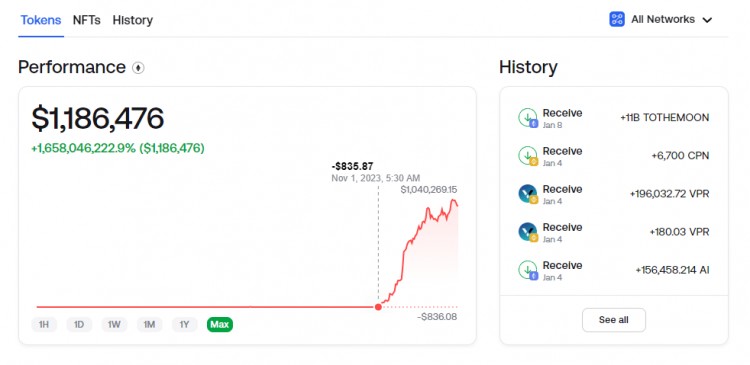The image size is (750, 365).
Task: Open the History tab
Action: (x=132, y=20)
